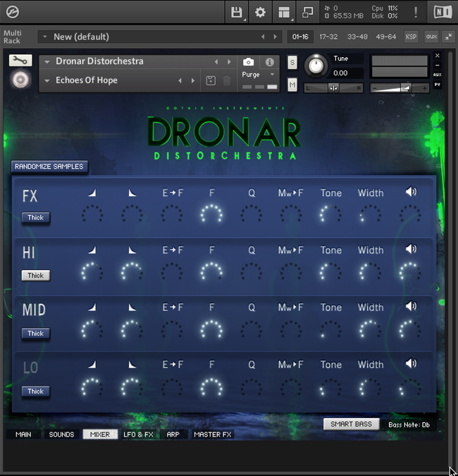Screen dimensions: 458x476
Task: Click the HI layer Tone knob
Action: 330,271
